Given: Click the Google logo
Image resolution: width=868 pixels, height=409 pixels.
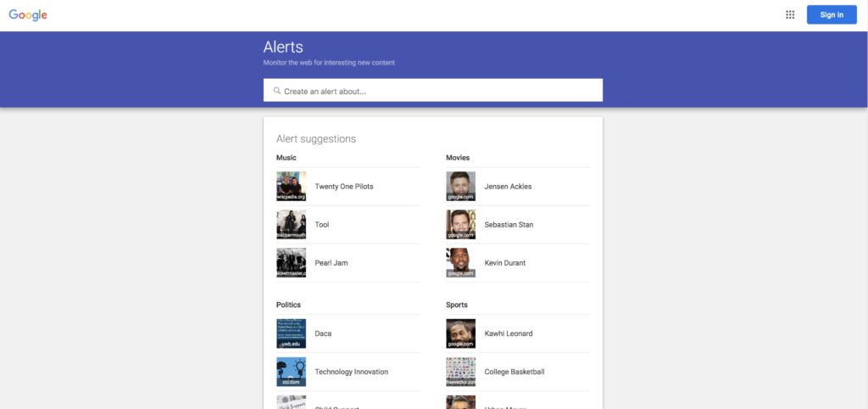Looking at the screenshot, I should pyautogui.click(x=28, y=15).
